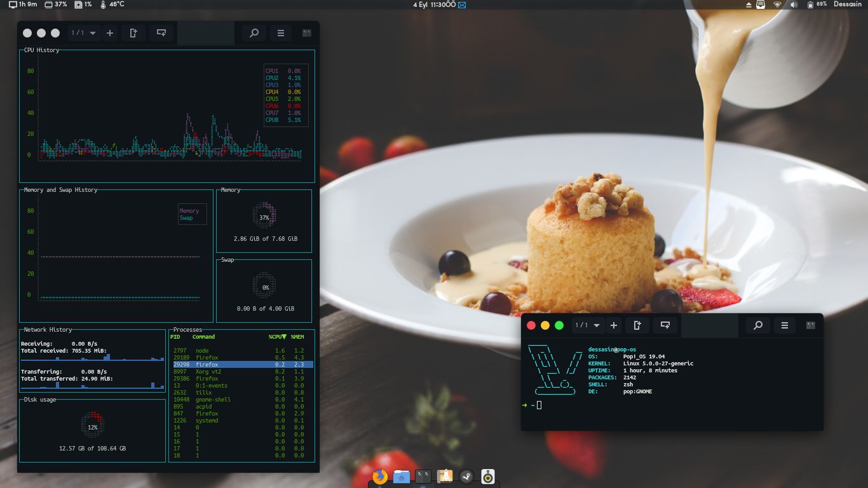Open a new Tilix session with the split icon

[161, 32]
